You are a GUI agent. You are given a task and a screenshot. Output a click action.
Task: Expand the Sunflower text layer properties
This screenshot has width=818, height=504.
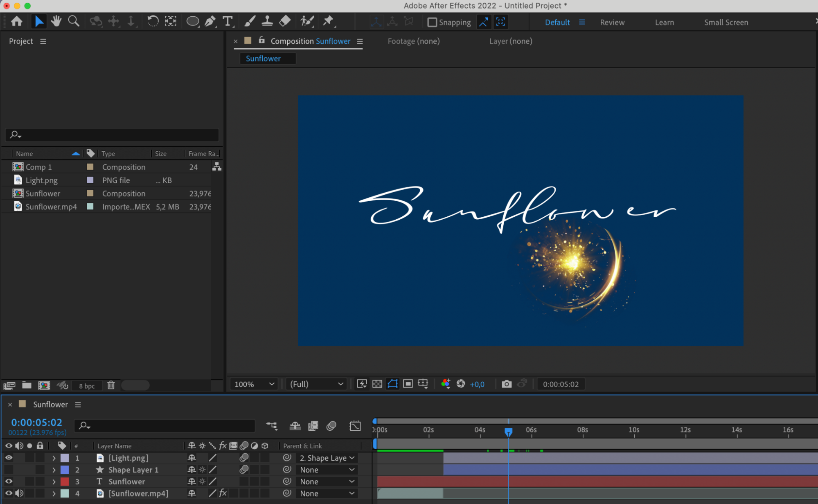point(54,482)
